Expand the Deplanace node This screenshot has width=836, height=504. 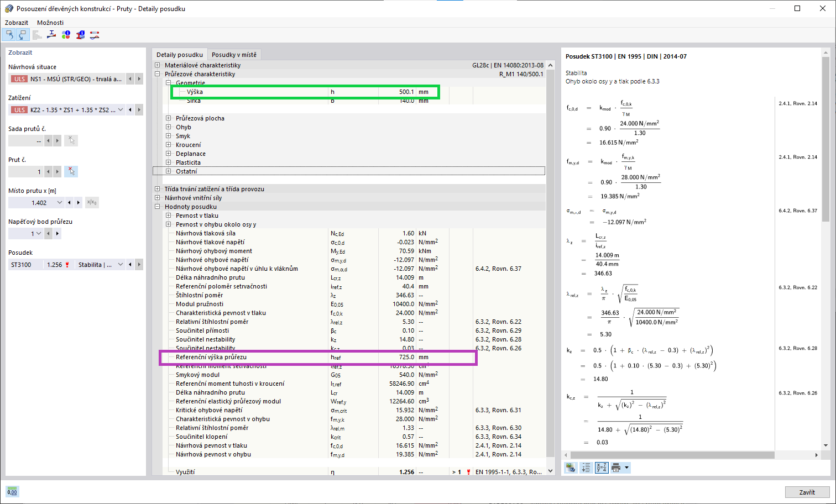point(169,154)
